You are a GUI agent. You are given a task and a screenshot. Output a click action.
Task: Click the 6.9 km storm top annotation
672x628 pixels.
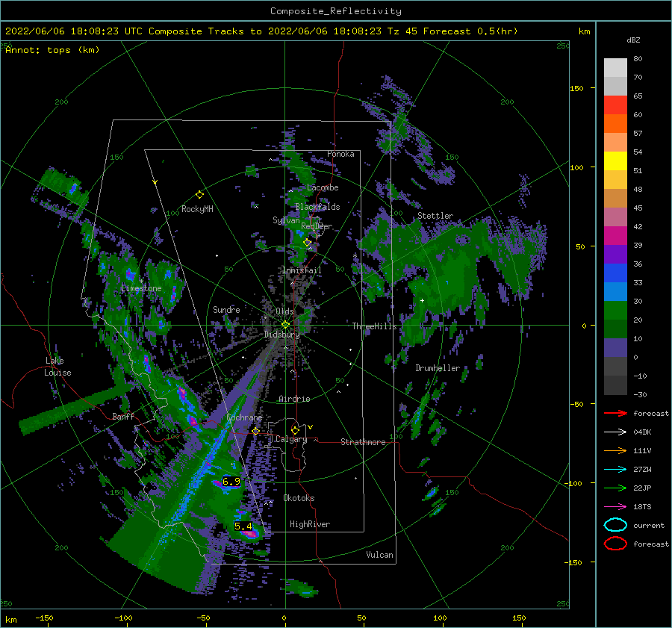pyautogui.click(x=231, y=482)
